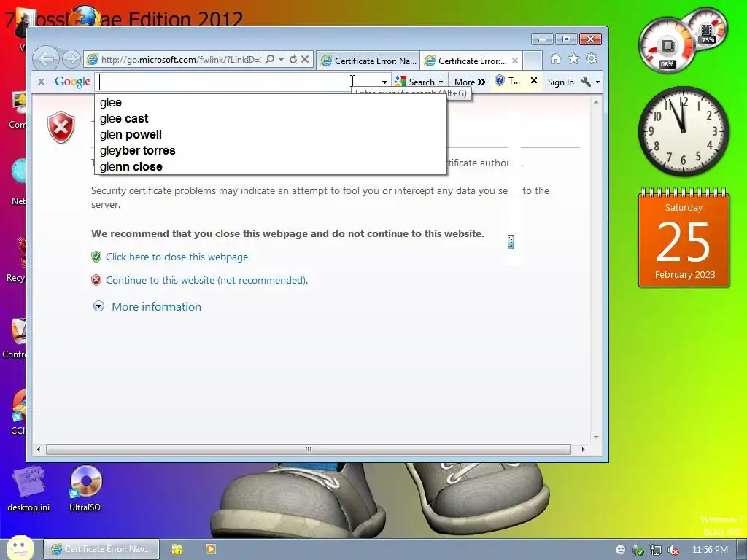This screenshot has height=560, width=747.
Task: Click the horizontal scrollbar right arrow
Action: (x=583, y=449)
